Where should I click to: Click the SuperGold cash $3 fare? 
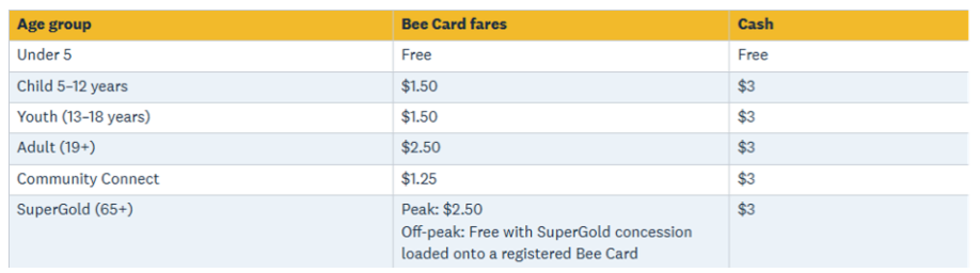(746, 209)
